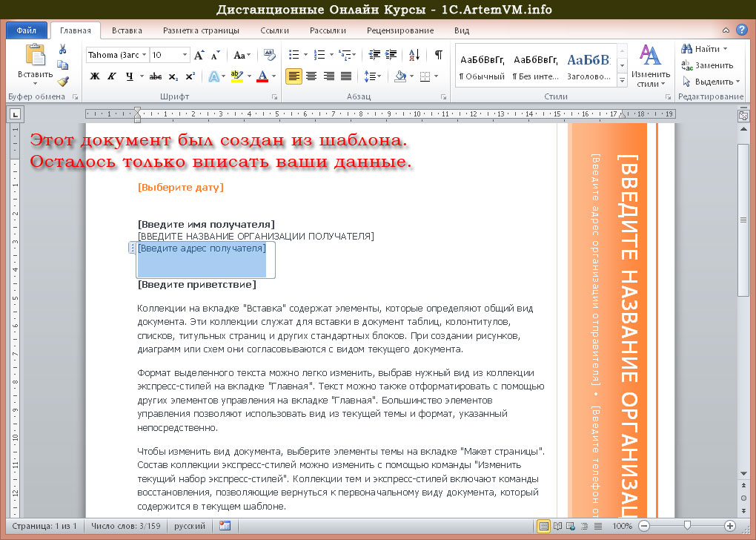Switch to the Вид tab
Viewport: 756px width, 540px height.
pos(462,30)
